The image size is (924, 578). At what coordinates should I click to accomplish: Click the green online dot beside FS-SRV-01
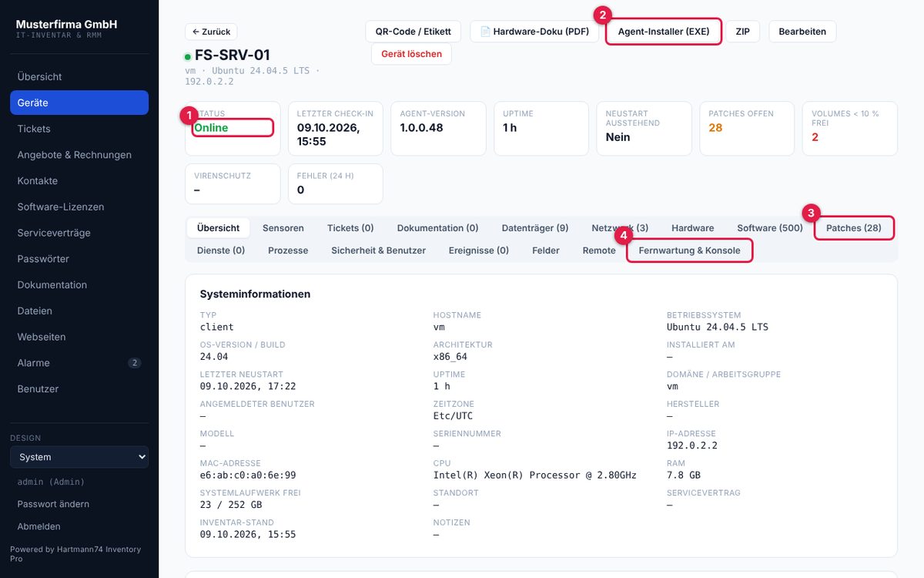(x=187, y=57)
